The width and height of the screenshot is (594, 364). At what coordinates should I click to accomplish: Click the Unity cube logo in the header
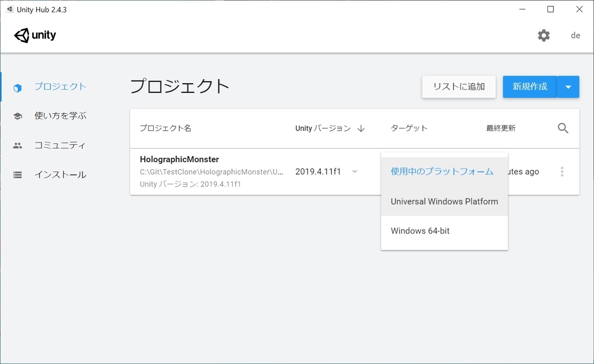click(x=21, y=35)
